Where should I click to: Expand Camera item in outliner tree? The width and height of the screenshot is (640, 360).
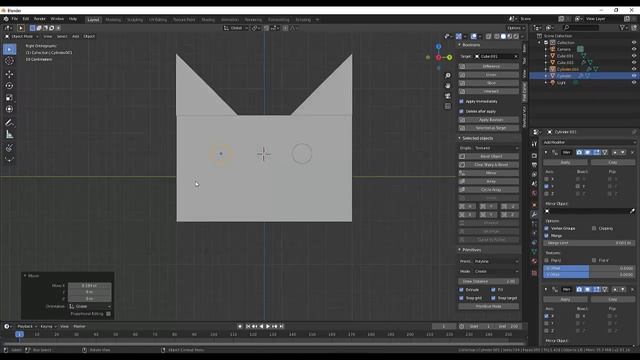point(546,49)
